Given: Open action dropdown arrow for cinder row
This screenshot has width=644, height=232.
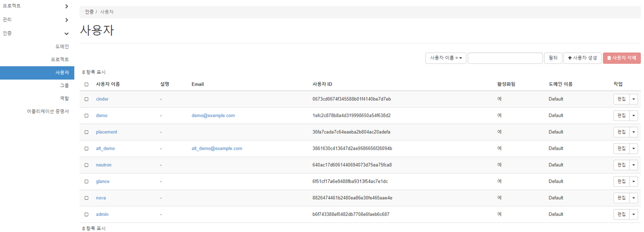Looking at the screenshot, I should click(633, 99).
